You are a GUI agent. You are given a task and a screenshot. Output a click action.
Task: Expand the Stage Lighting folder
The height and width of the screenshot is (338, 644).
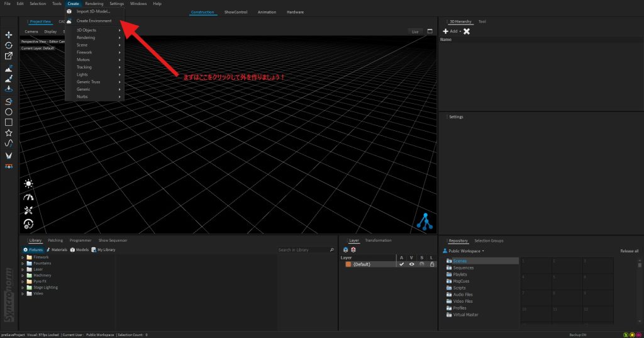[23, 287]
